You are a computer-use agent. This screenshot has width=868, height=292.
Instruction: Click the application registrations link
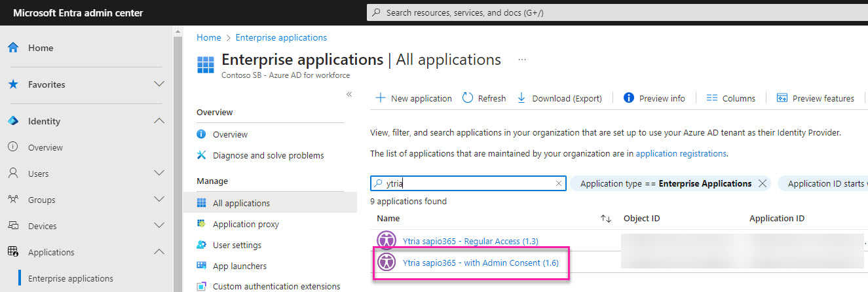(681, 153)
